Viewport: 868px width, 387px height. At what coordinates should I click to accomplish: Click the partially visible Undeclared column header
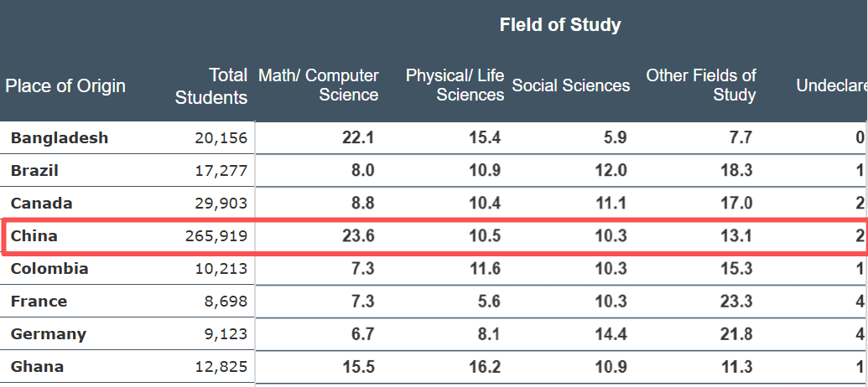[830, 85]
